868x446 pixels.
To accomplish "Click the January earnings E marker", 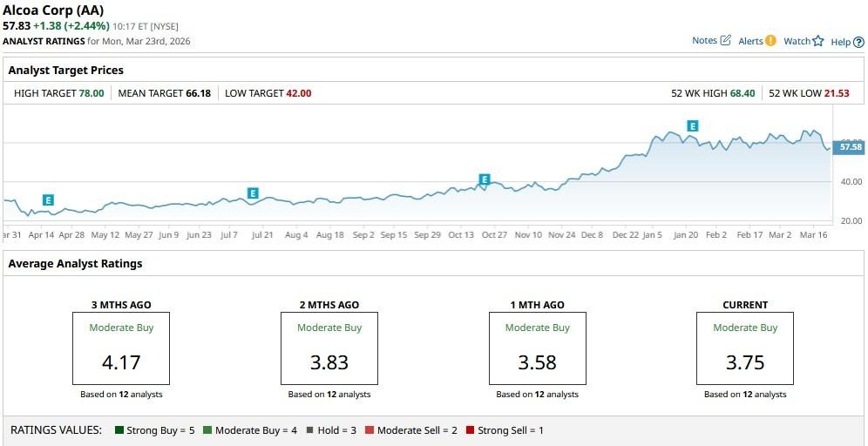I will [692, 125].
